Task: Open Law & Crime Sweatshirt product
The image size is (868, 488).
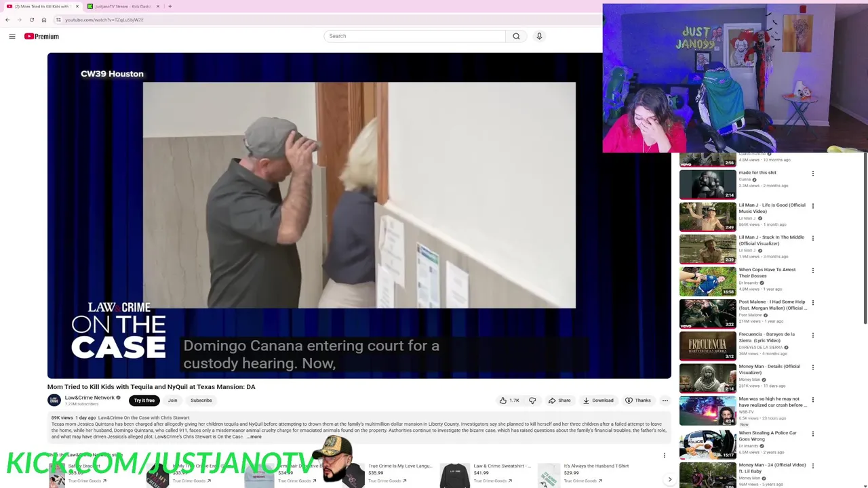Action: (x=502, y=466)
